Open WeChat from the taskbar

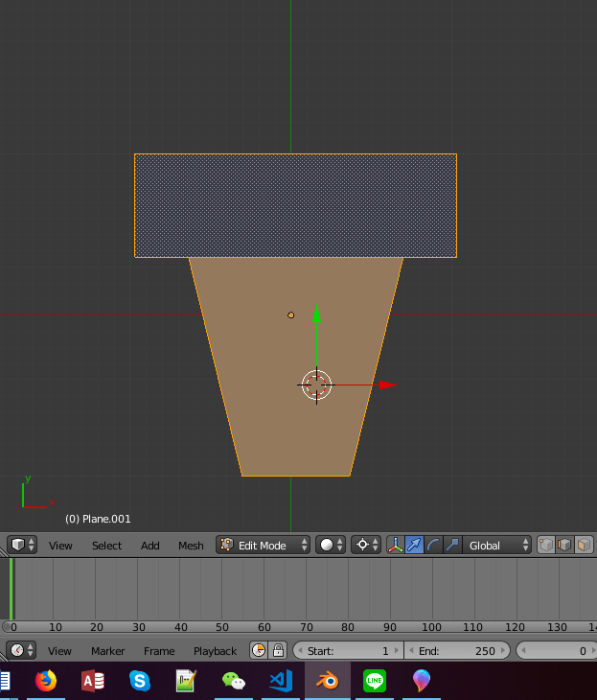234,681
